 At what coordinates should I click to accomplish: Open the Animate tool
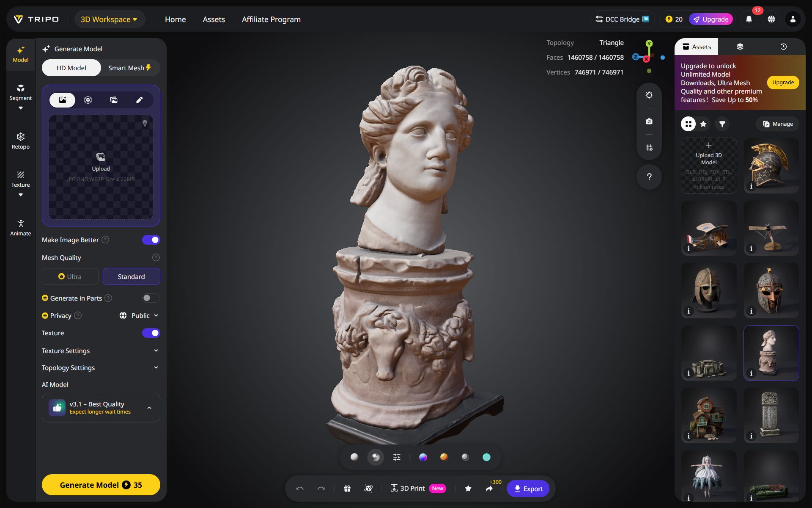pos(20,227)
